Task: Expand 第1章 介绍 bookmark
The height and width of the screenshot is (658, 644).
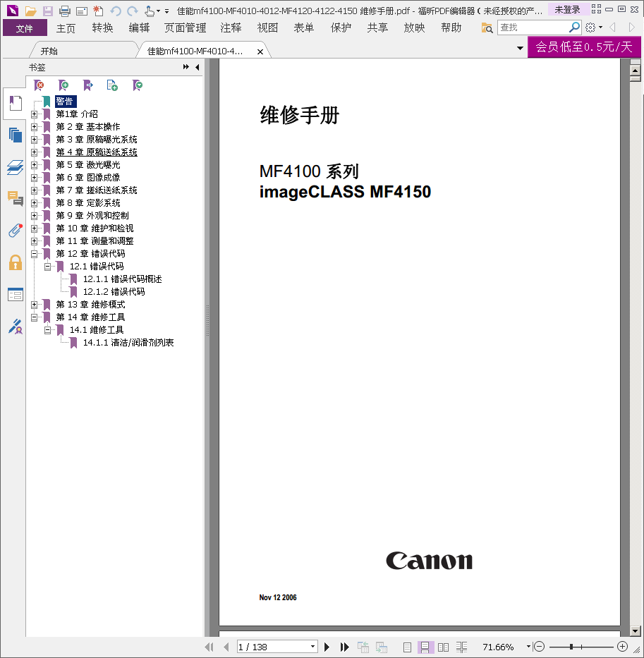Action: (35, 114)
